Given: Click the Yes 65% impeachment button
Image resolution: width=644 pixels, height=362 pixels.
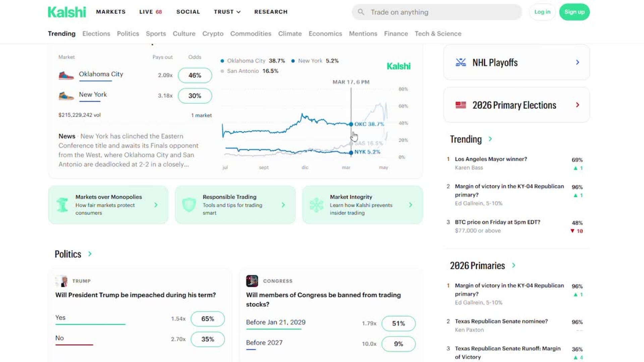Looking at the screenshot, I should coord(208,319).
